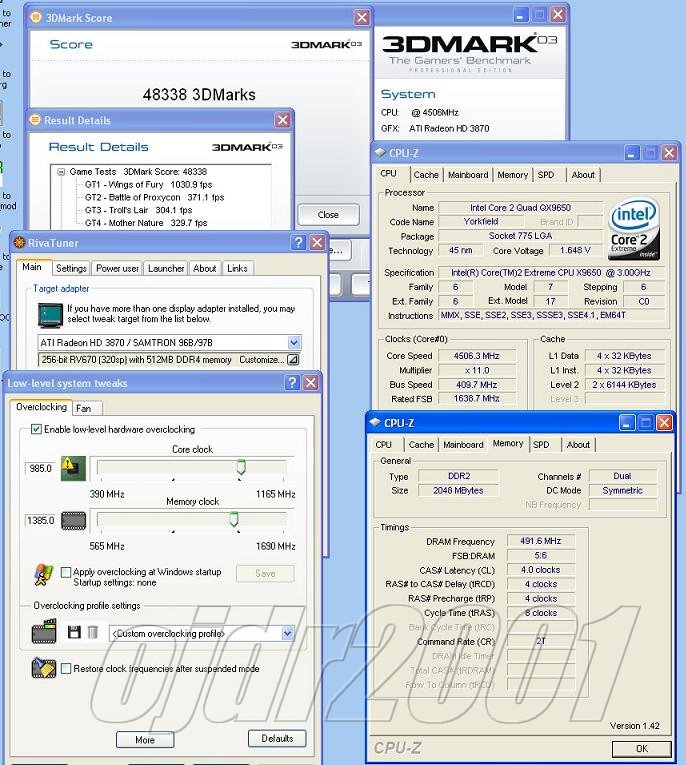
Task: Close the Result Details window
Action: tap(282, 120)
